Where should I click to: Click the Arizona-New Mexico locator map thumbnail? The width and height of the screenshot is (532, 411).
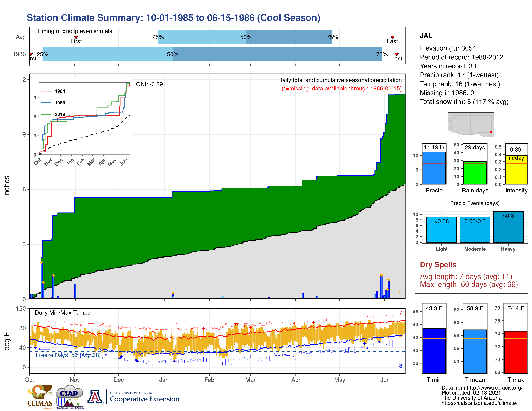tap(471, 124)
